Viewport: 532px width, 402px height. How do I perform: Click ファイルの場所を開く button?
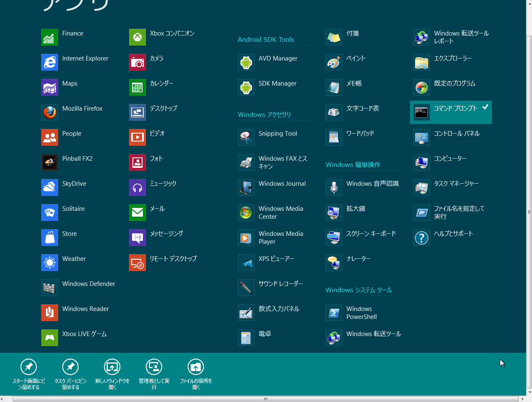(x=196, y=374)
